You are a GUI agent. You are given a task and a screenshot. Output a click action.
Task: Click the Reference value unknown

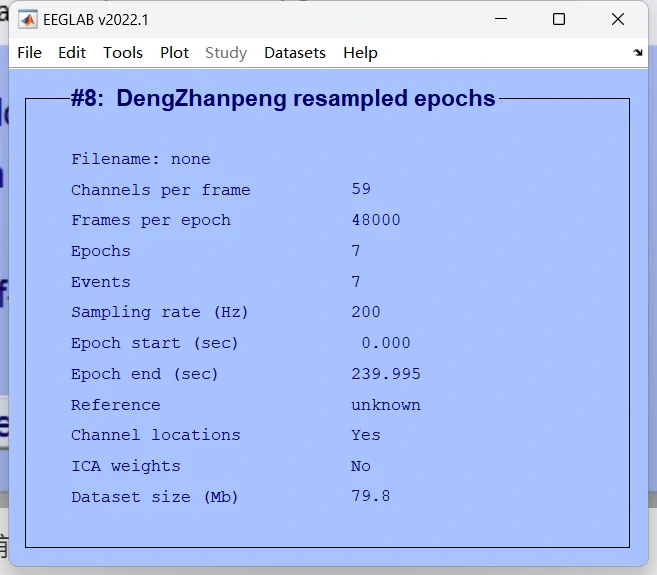[385, 405]
